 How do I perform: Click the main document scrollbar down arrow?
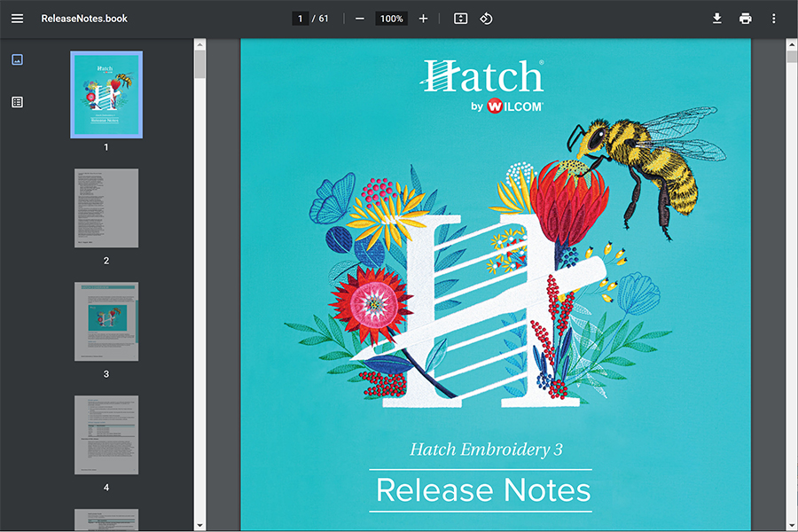pos(791,525)
